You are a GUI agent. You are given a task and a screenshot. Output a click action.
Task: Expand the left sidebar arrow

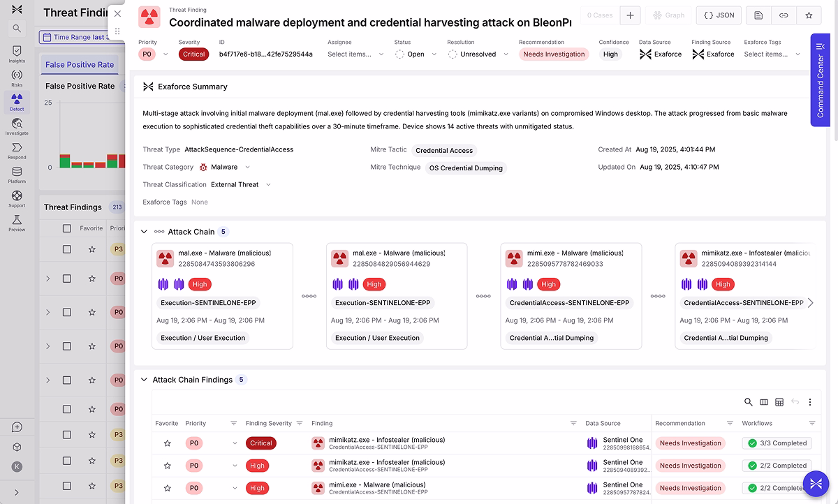tap(17, 492)
